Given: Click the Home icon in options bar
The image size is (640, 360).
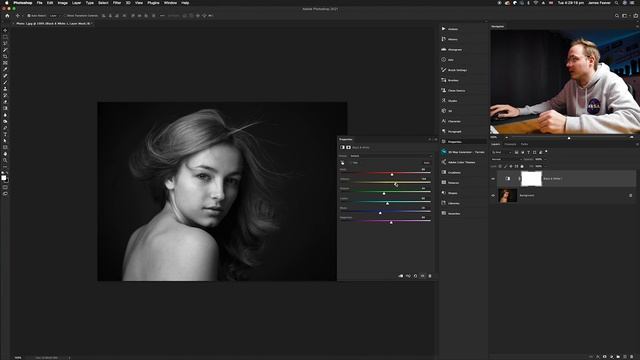Looking at the screenshot, I should click(x=7, y=16).
